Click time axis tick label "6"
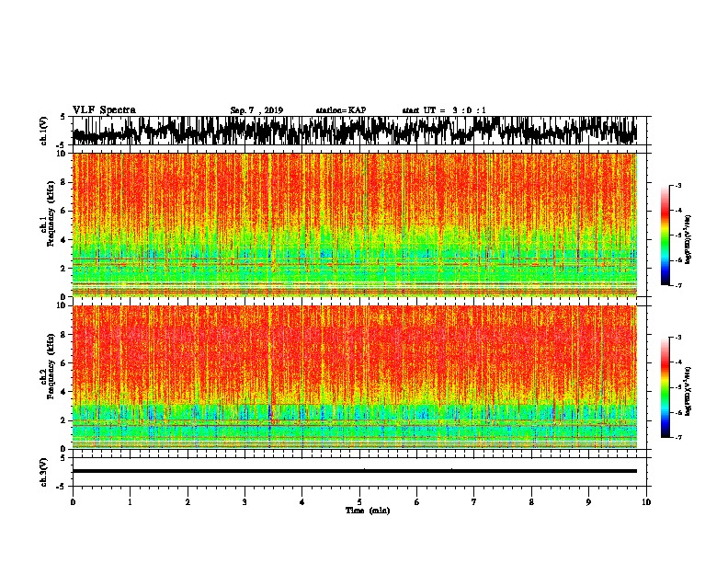Image resolution: width=728 pixels, height=563 pixels. tap(417, 502)
